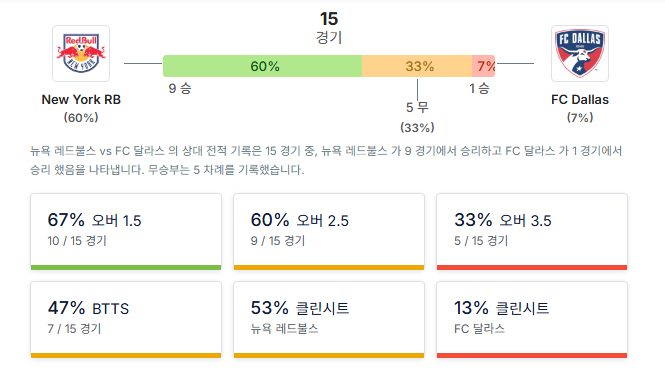This screenshot has height=372, width=665.
Task: Open the 60% 오버 2.5 stat card
Action: 329,232
